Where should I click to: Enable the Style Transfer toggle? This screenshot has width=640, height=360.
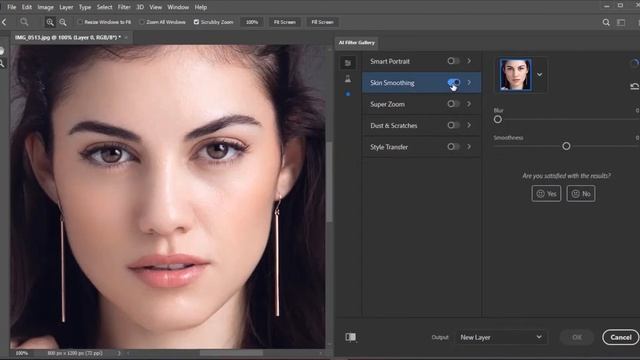tap(453, 146)
